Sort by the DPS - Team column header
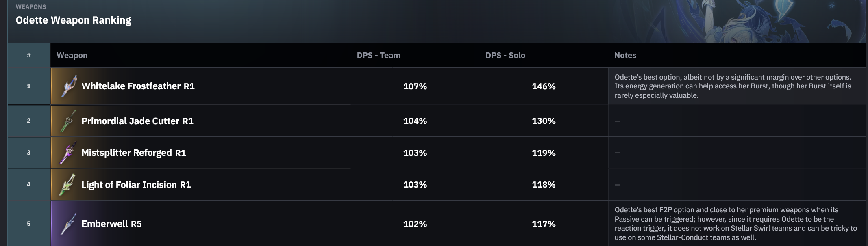The height and width of the screenshot is (246, 868). tap(379, 55)
